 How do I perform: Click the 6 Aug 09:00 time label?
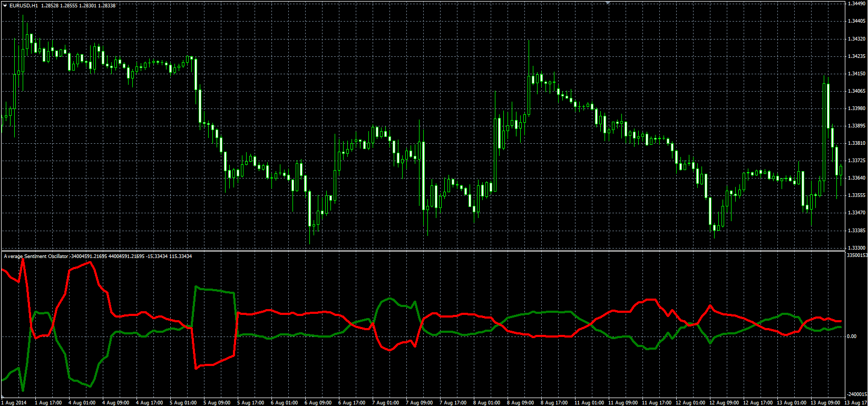(318, 403)
